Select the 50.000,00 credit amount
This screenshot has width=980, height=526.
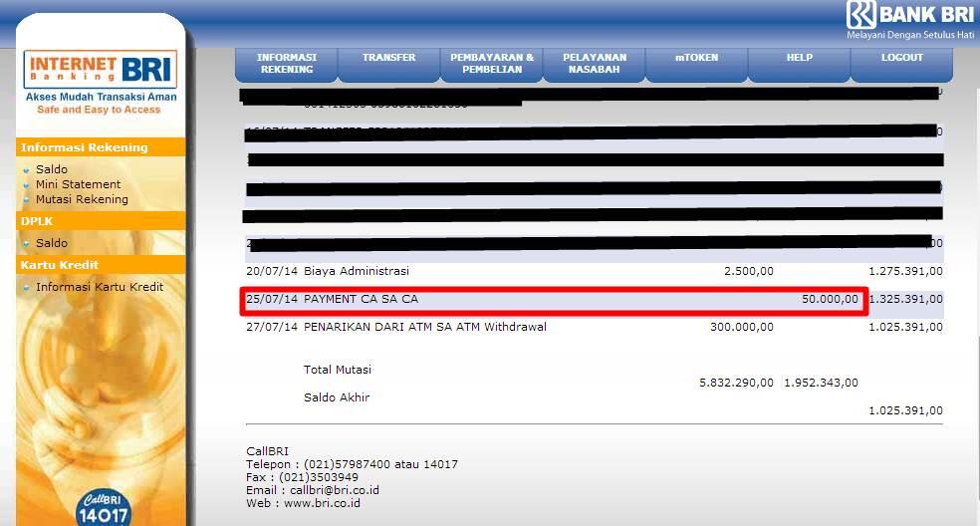[x=830, y=299]
